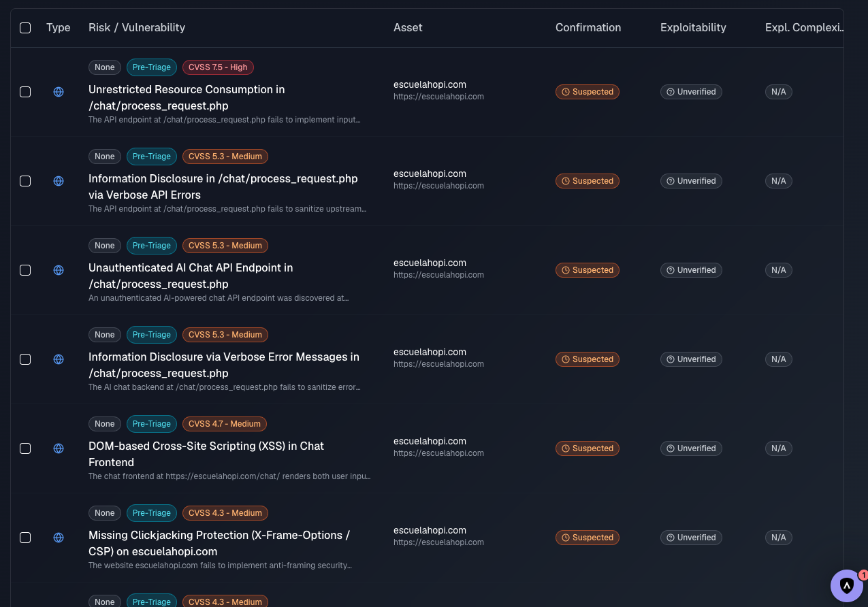Click CVSS 5.3 badge on Verbose API Errors row
Image resolution: width=868 pixels, height=607 pixels.
coord(225,157)
